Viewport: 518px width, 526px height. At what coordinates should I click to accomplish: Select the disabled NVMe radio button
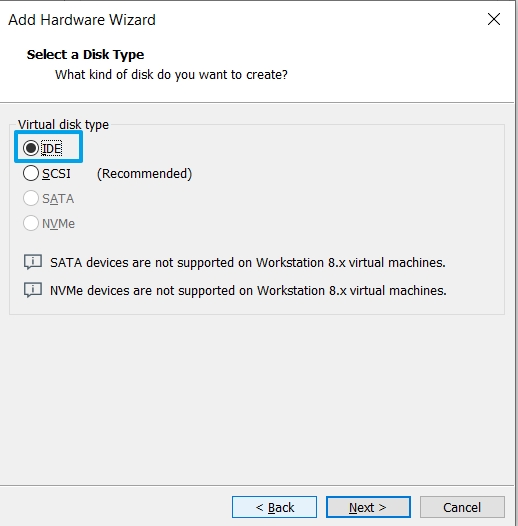pyautogui.click(x=31, y=223)
